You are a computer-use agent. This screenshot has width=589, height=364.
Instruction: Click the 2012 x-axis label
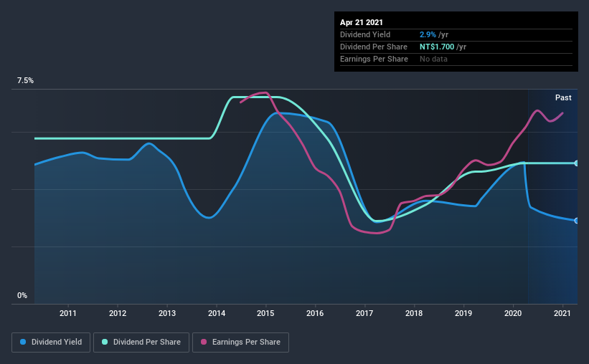tap(118, 313)
